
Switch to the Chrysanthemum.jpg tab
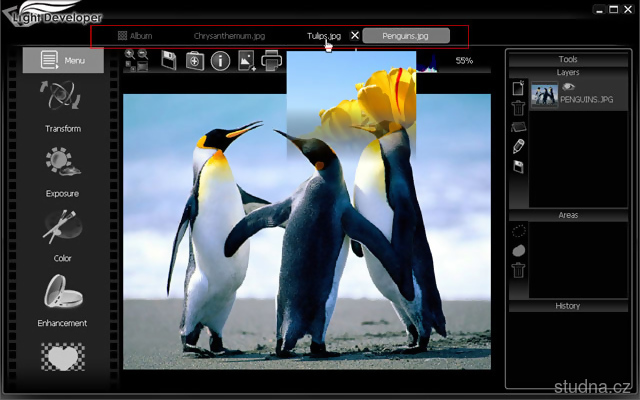[x=229, y=36]
